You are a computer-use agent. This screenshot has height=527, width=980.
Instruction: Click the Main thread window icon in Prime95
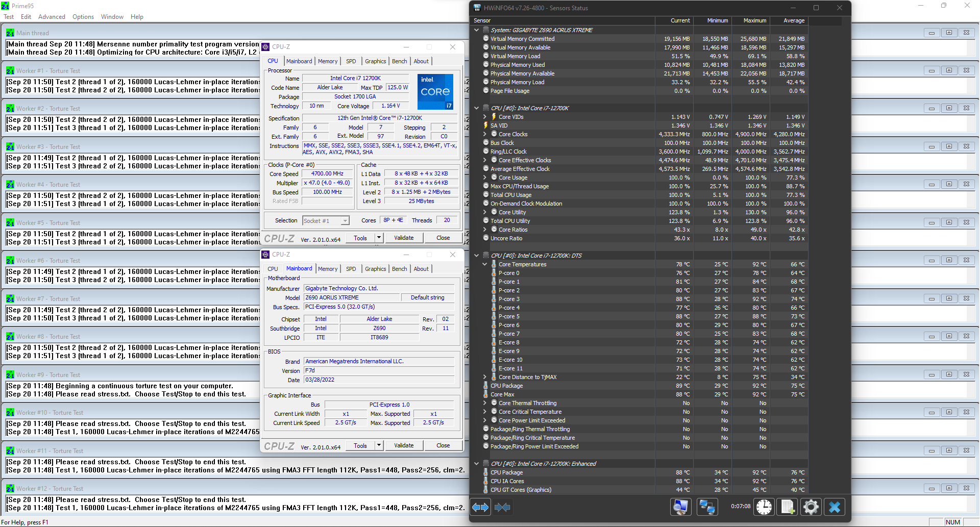[10, 33]
